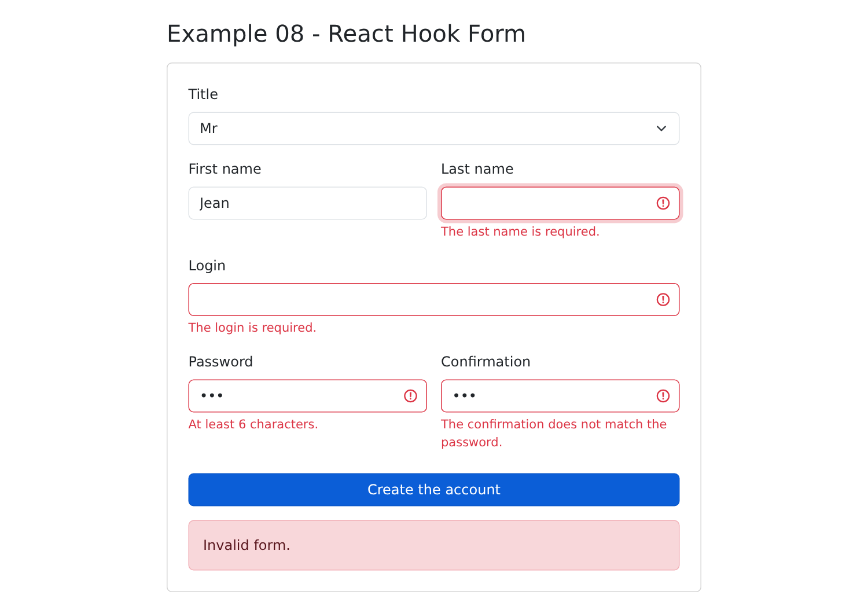
Task: Click inside the Confirmation password field
Action: click(560, 396)
